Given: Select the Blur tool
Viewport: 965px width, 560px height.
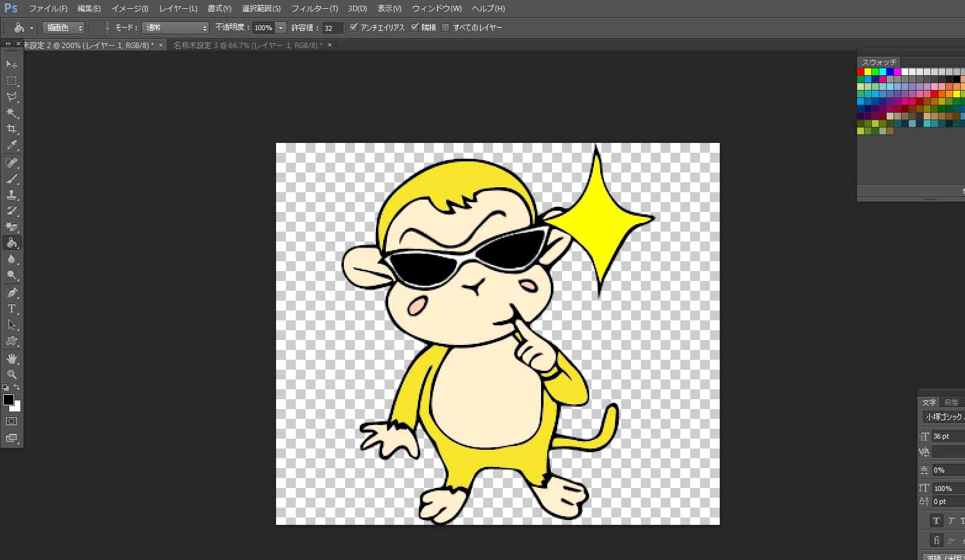Looking at the screenshot, I should click(x=12, y=259).
